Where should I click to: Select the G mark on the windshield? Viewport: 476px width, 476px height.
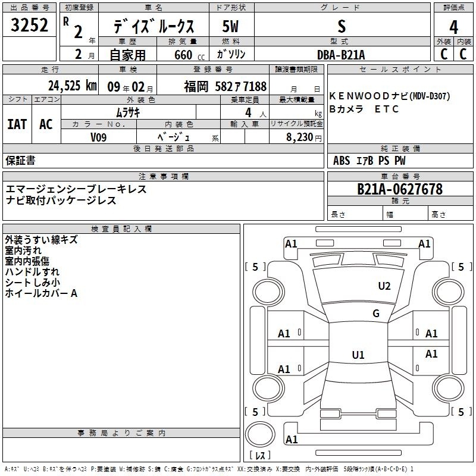376,314
